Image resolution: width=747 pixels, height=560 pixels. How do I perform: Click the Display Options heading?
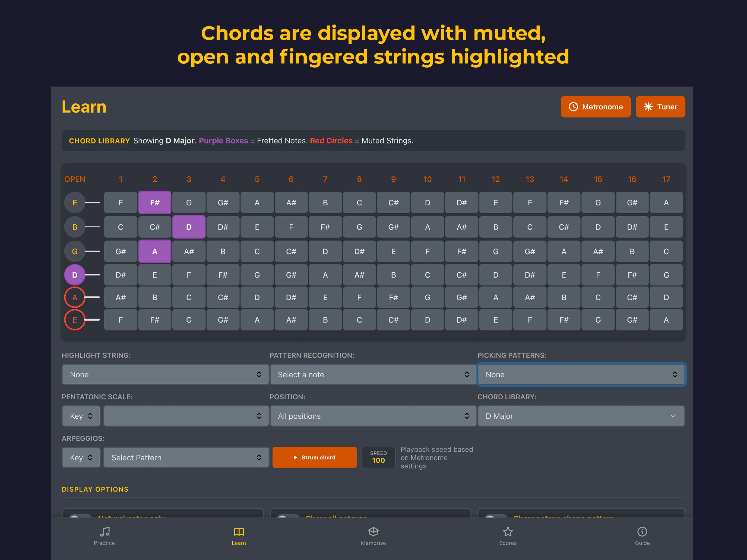[x=95, y=489]
